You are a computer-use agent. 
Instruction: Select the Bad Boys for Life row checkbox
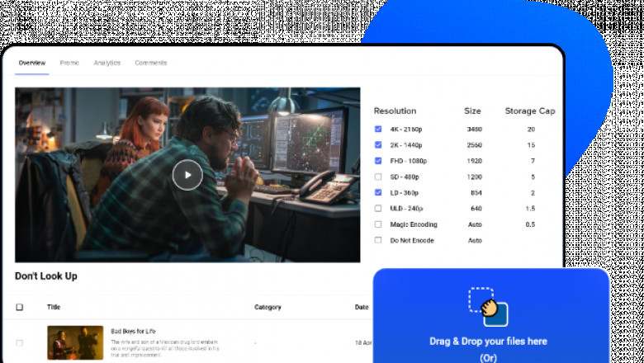pos(19,342)
